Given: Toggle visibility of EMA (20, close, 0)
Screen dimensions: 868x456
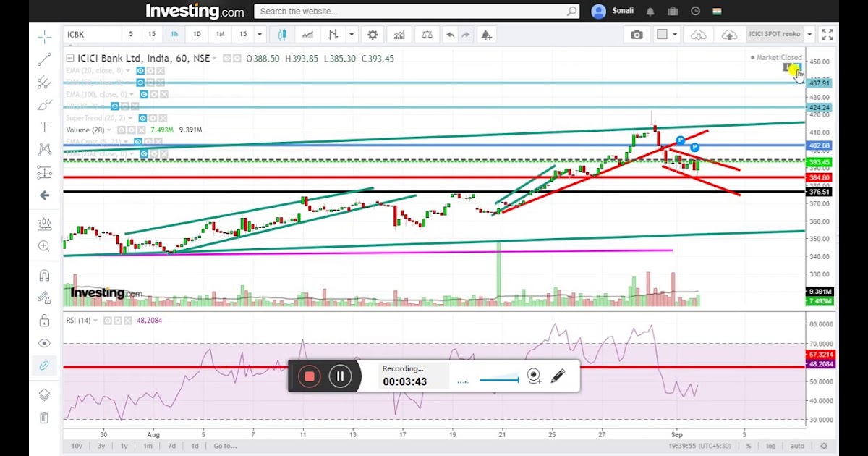Looking at the screenshot, I should coord(141,71).
